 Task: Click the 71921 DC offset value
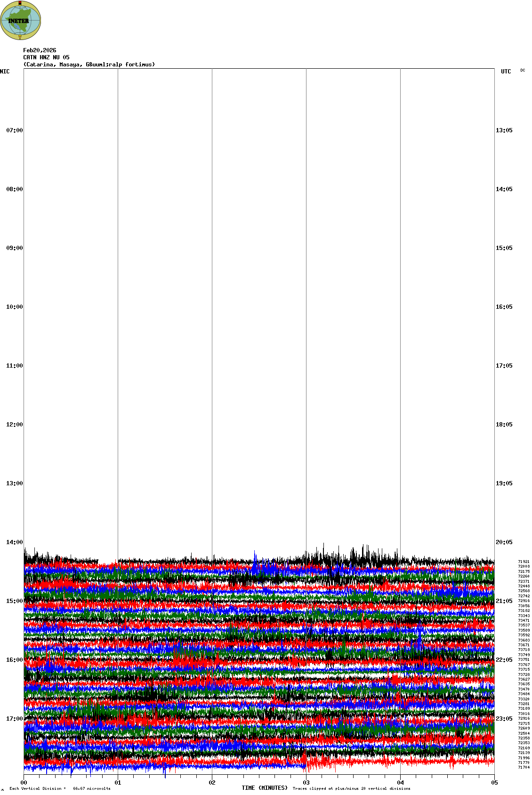point(524,562)
